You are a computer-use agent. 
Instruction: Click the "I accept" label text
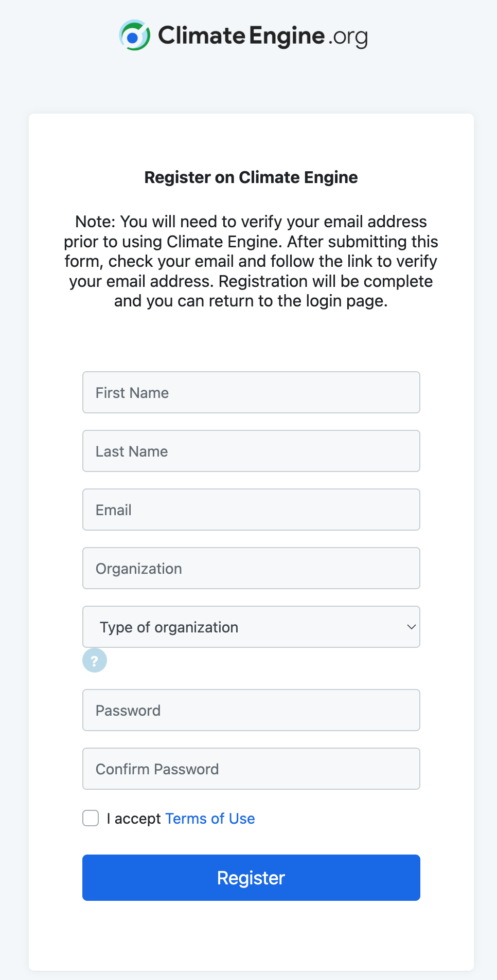(134, 819)
